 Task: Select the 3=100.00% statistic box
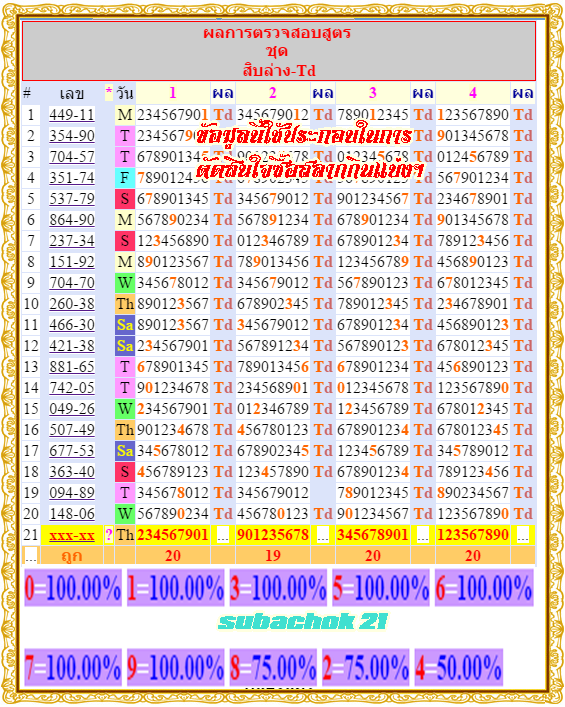(278, 588)
